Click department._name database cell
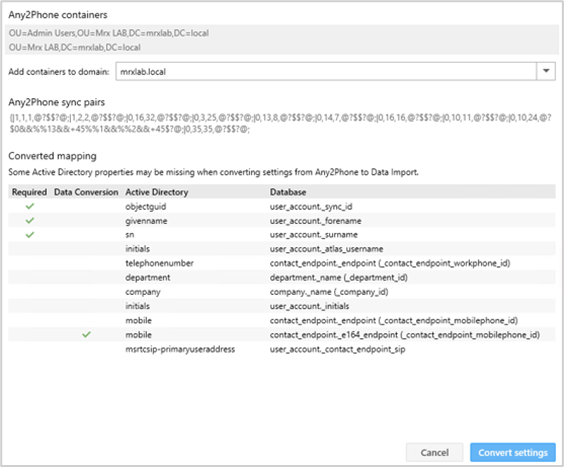564x467 pixels. [338, 277]
